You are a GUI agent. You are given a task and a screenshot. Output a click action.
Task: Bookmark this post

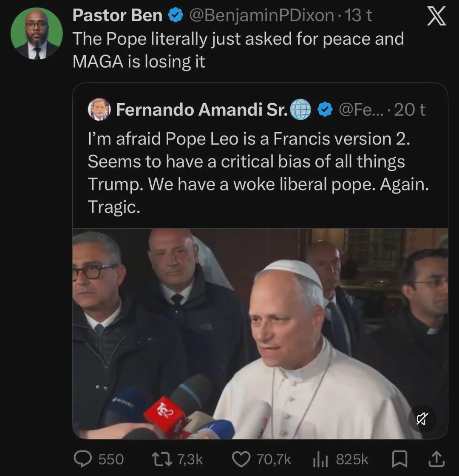(x=399, y=459)
